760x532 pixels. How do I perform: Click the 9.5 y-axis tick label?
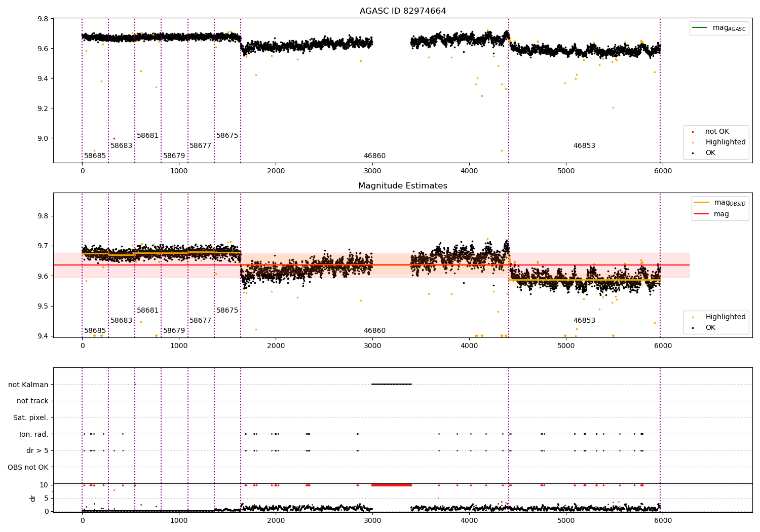[43, 306]
